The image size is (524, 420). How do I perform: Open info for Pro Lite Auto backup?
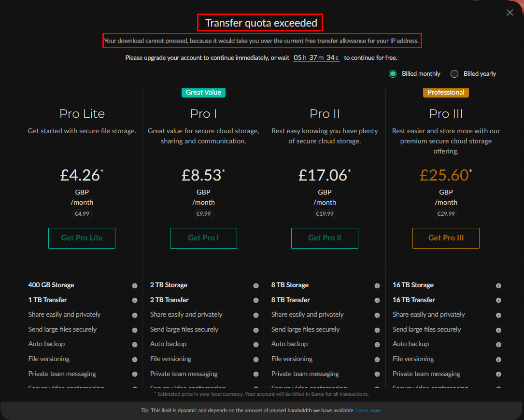coord(135,345)
